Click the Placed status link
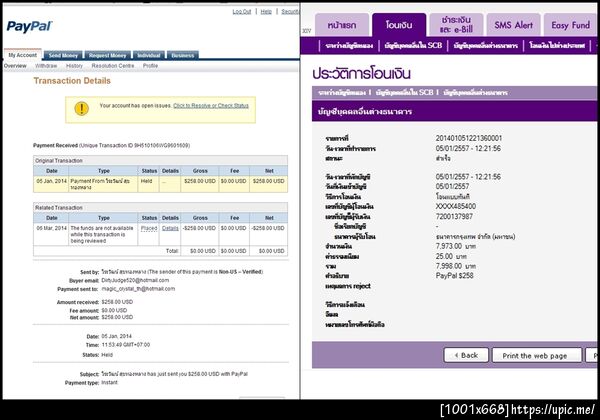 pos(149,228)
